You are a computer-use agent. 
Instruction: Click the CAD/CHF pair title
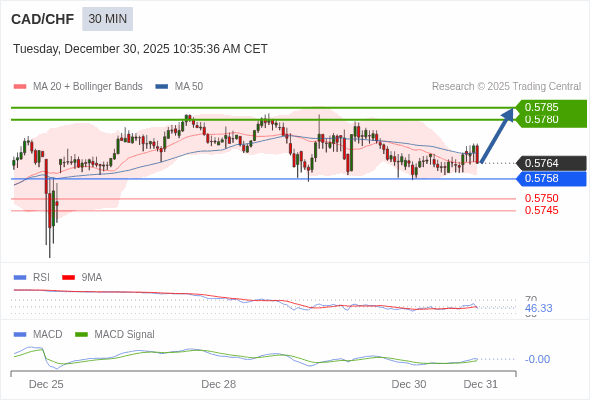43,19
